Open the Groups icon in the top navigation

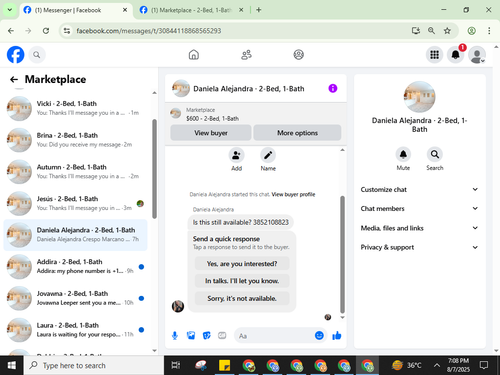click(x=298, y=55)
